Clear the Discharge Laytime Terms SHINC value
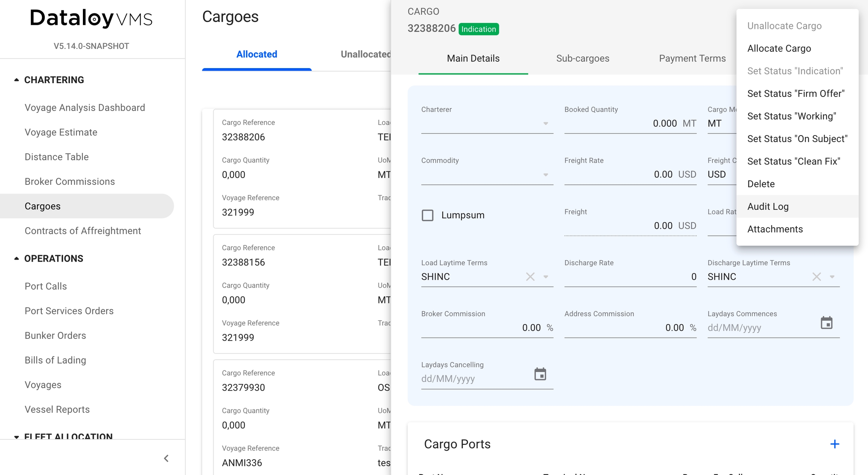868x475 pixels. 816,277
